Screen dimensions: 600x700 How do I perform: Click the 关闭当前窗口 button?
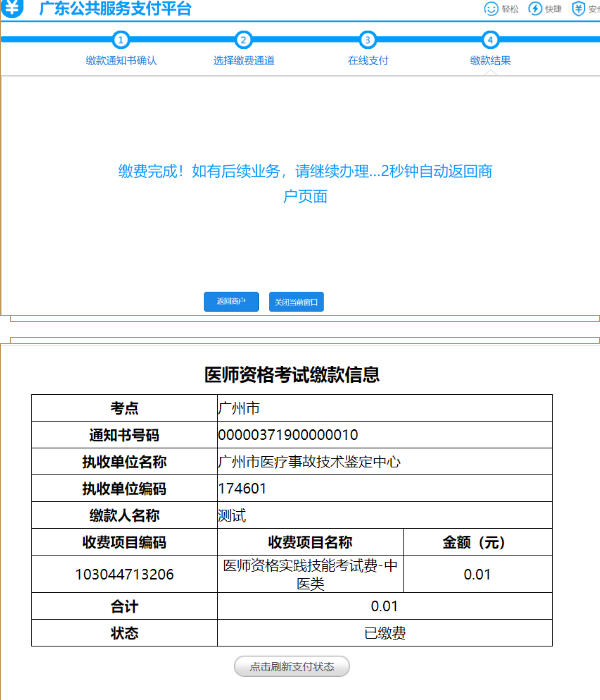pyautogui.click(x=297, y=302)
